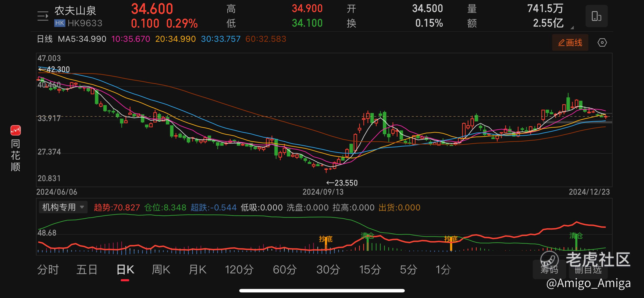Tap the orange MA 20:34.990 label
Screen dimensions: 644x298
click(175, 39)
